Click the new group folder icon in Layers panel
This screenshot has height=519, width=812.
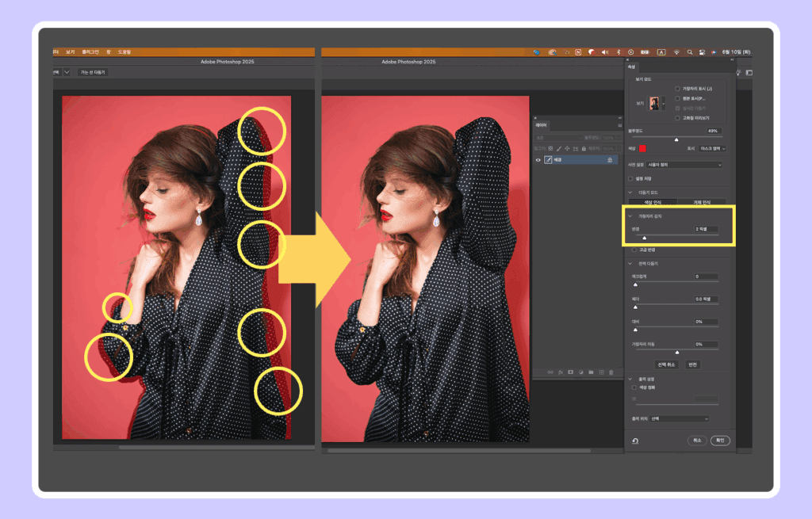point(591,372)
